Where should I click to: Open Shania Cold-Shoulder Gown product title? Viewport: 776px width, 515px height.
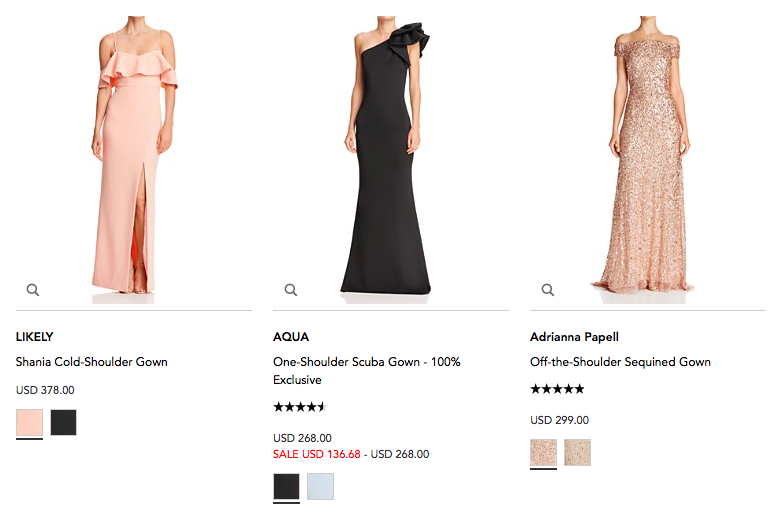click(x=92, y=362)
